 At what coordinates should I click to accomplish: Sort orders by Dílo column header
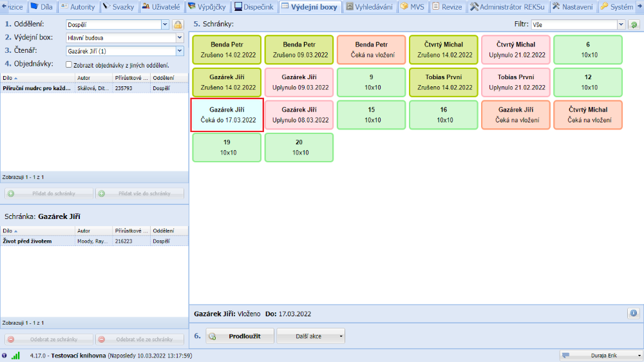(35, 77)
